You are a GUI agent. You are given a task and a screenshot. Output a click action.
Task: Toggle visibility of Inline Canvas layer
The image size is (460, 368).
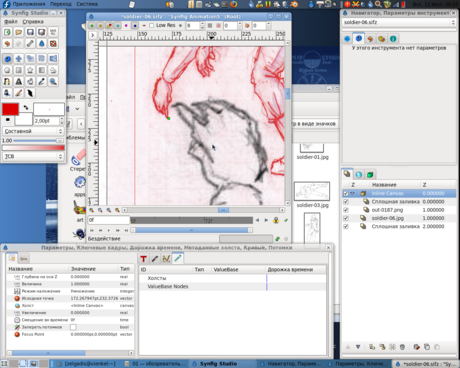[x=346, y=193]
